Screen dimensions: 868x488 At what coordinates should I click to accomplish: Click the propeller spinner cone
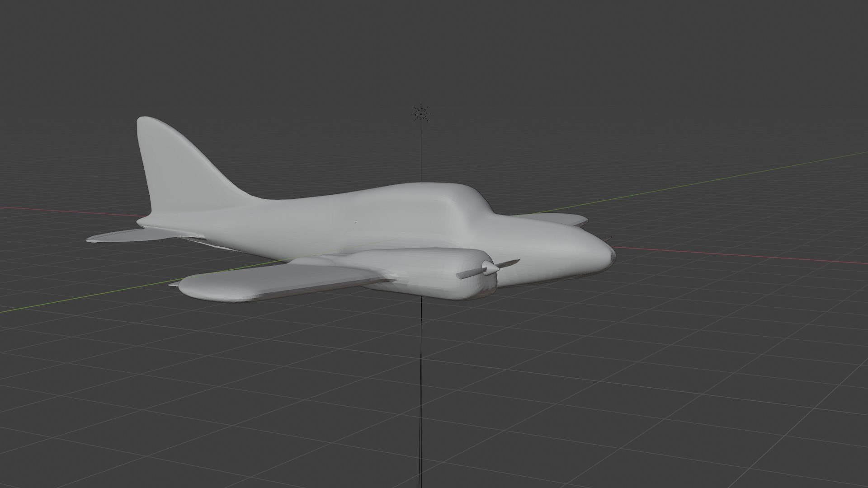pos(490,269)
